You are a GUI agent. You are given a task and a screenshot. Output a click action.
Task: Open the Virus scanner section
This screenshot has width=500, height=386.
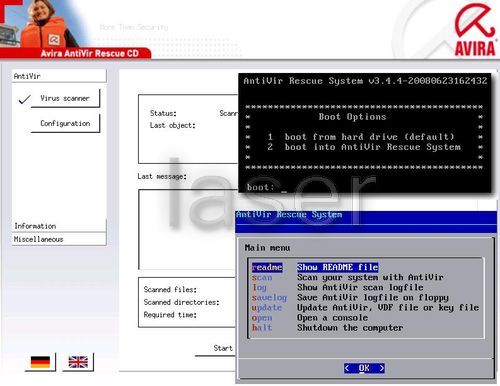tap(65, 98)
